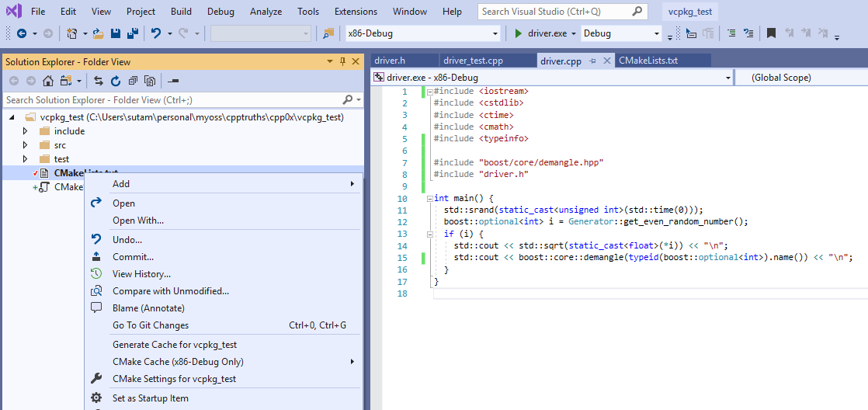Screen dimensions: 868x410
Task: Click the Show All Files icon
Action: 150,82
